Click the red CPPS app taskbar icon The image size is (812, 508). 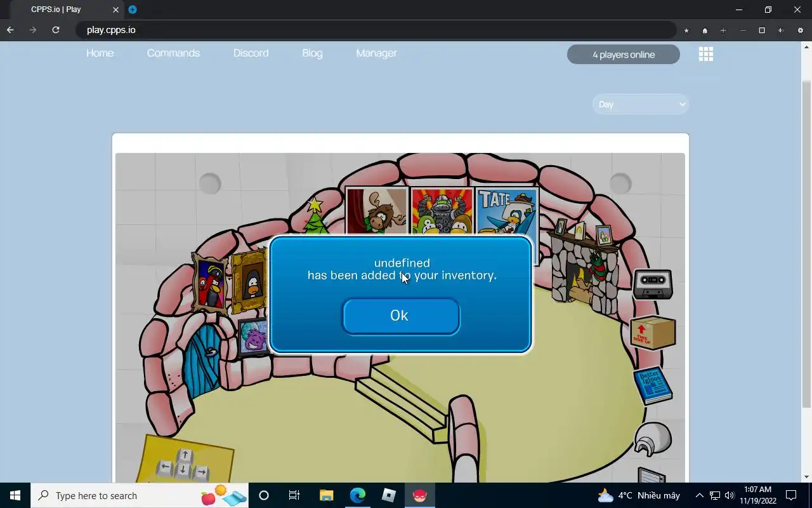coord(419,495)
